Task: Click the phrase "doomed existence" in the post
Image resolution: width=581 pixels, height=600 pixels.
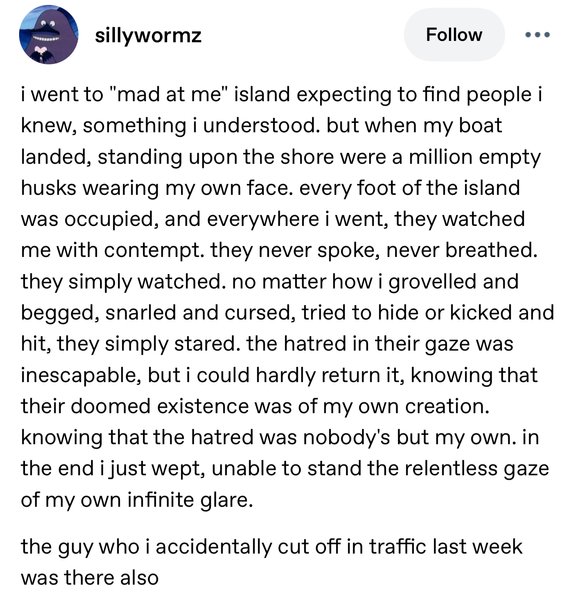Action: (x=160, y=406)
